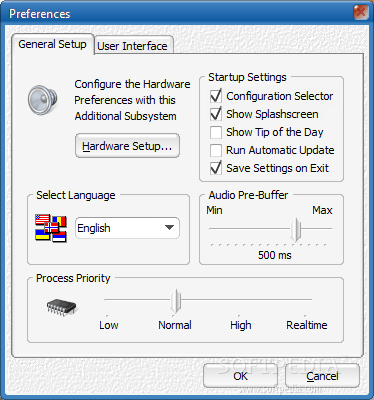Uncheck Configuration Selector checkbox
Screen dimensions: 374x400
click(216, 96)
